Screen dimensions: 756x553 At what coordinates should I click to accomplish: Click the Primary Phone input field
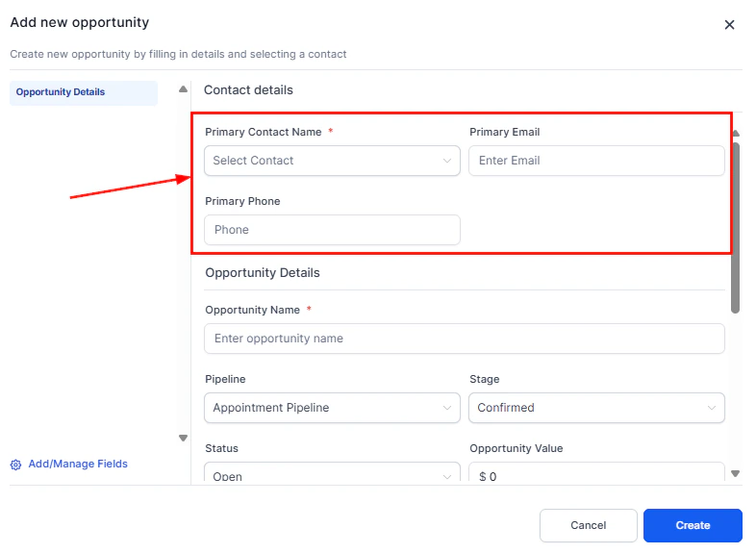click(332, 230)
